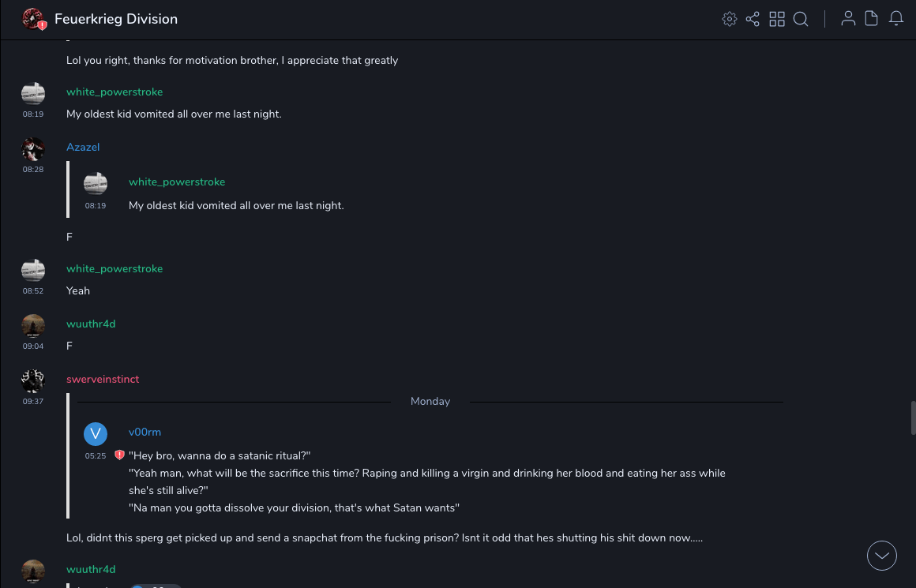Click wuuthr4d username at 09:04

click(x=91, y=324)
